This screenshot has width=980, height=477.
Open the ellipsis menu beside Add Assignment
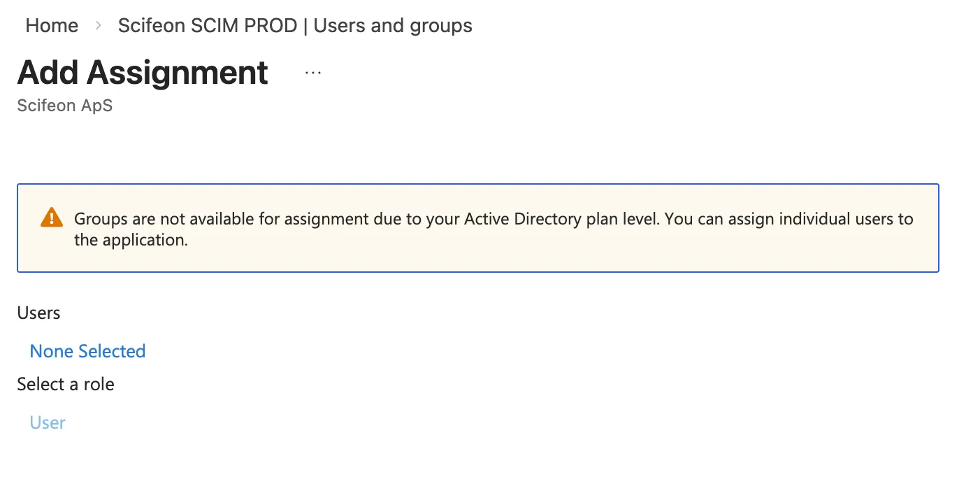point(312,72)
